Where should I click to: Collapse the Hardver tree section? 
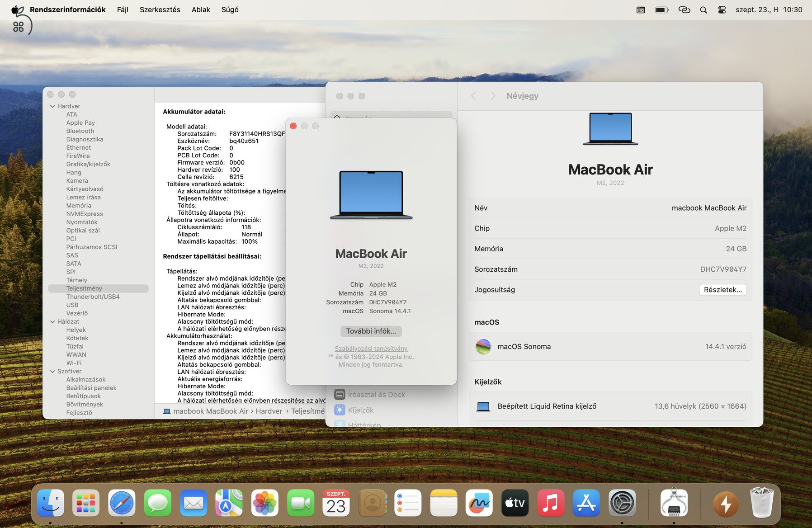(52, 106)
